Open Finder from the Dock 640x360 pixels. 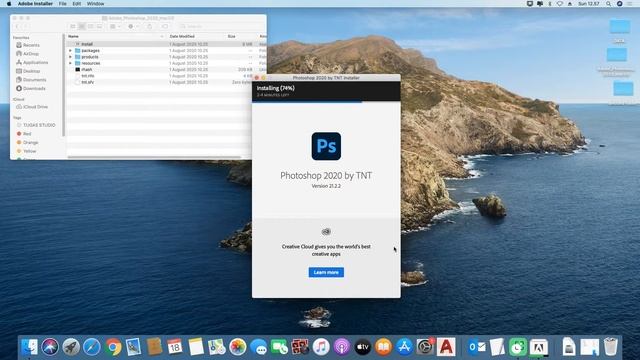coord(29,347)
